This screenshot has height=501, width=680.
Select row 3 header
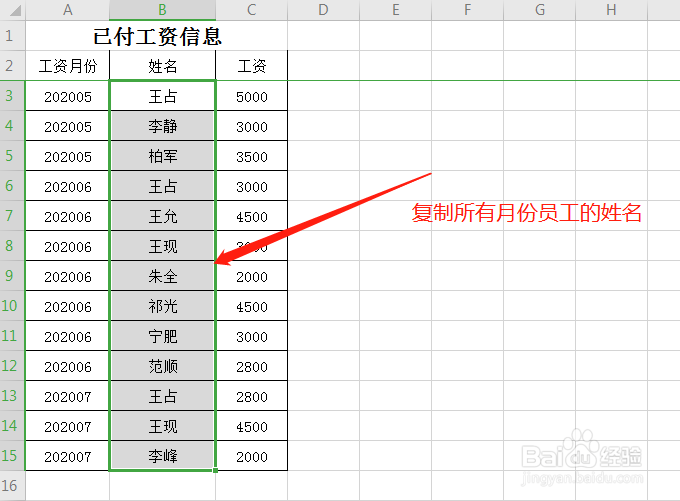coord(12,95)
